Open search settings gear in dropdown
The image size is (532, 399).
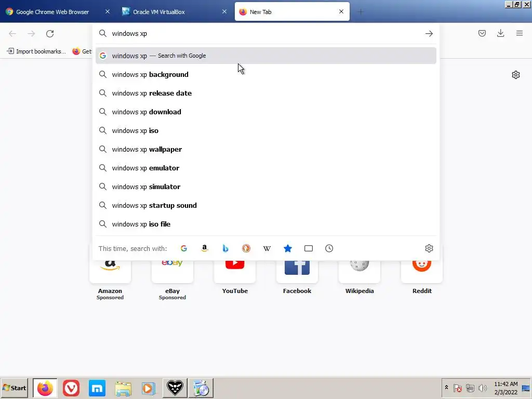tap(429, 248)
